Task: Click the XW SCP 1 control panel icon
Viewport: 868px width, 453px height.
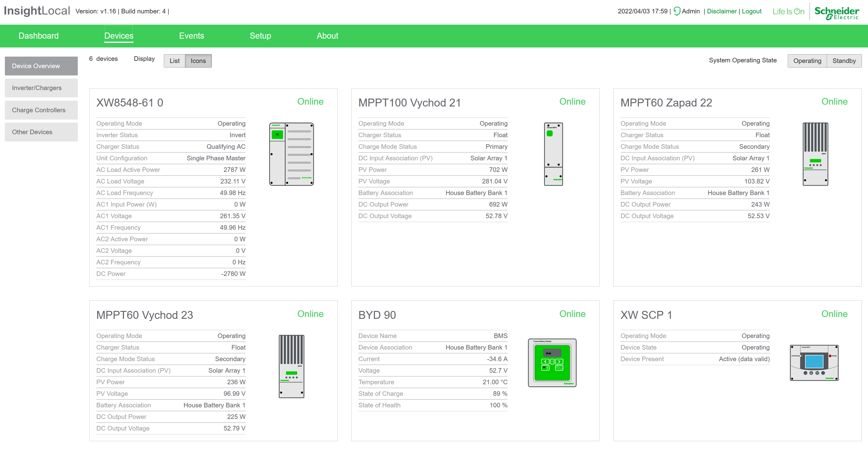Action: [x=814, y=363]
